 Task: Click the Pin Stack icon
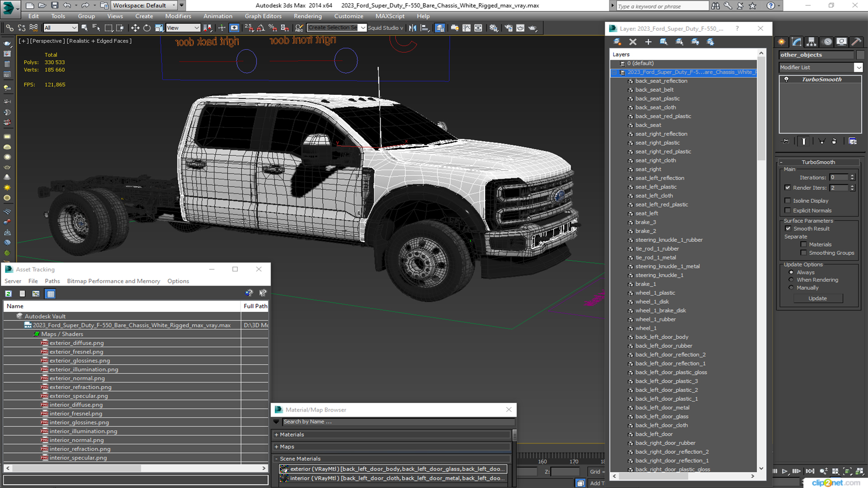(x=786, y=141)
